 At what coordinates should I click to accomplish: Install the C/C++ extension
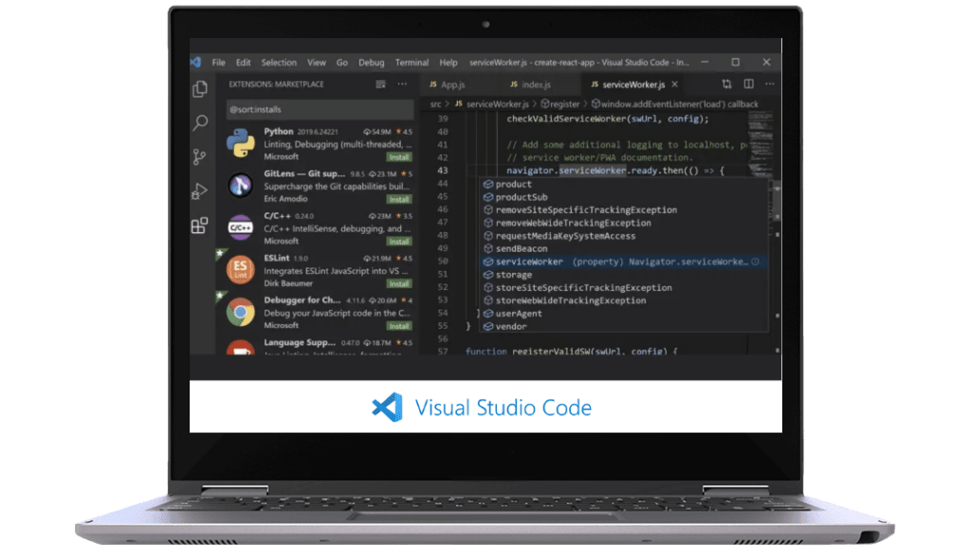point(399,242)
